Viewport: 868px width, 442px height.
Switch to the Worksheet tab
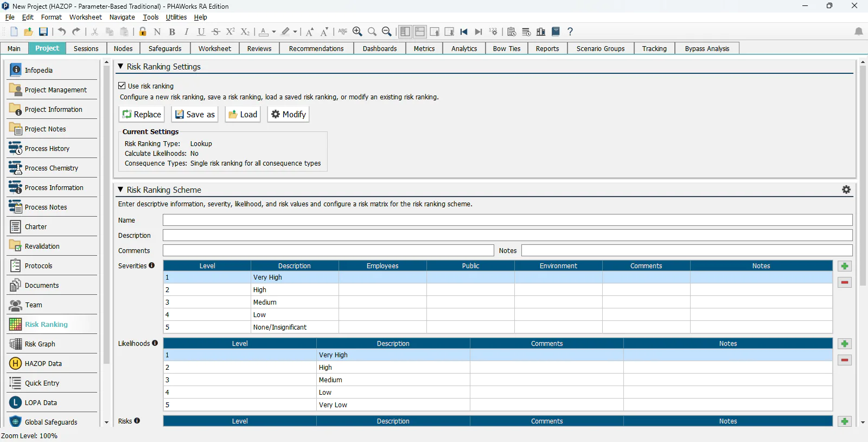pos(215,48)
